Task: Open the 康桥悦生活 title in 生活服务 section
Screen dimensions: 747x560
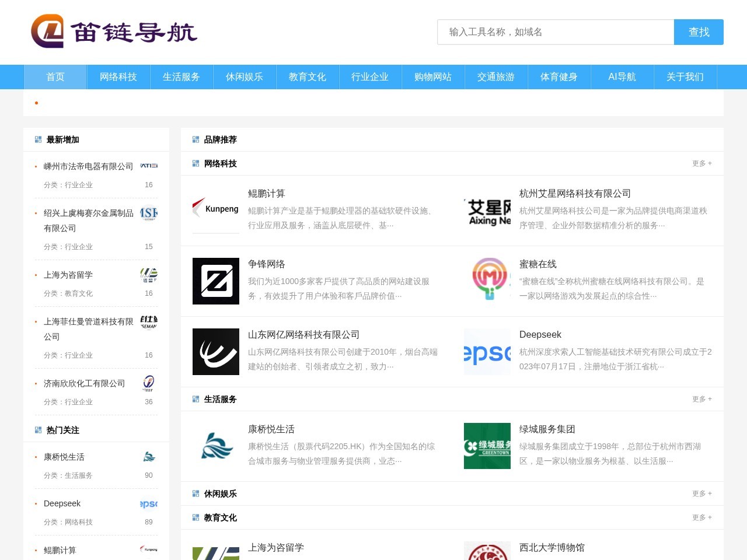Action: click(271, 429)
